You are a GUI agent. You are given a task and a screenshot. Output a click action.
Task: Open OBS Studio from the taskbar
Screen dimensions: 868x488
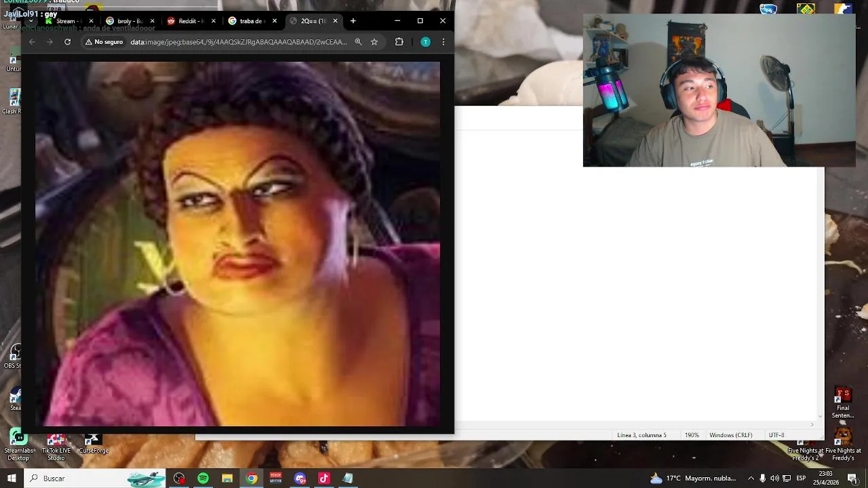(x=179, y=479)
